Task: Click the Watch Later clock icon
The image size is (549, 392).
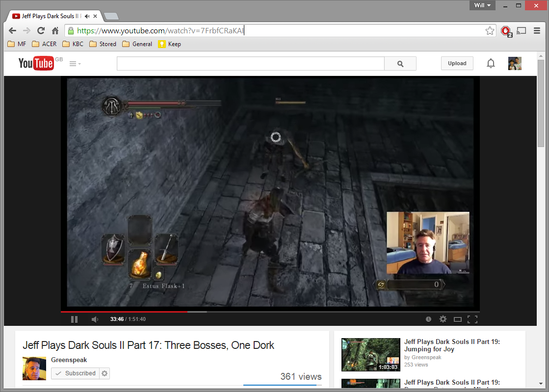Action: click(x=428, y=319)
